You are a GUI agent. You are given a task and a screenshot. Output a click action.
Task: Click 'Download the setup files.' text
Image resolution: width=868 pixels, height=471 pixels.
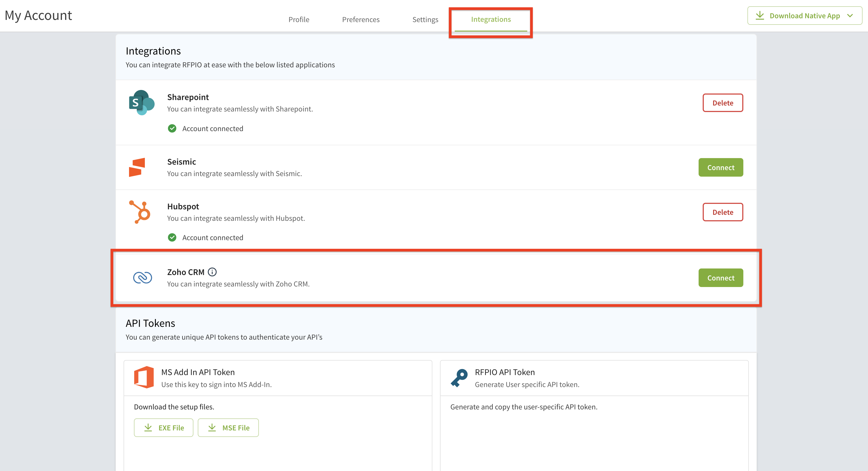click(x=174, y=407)
